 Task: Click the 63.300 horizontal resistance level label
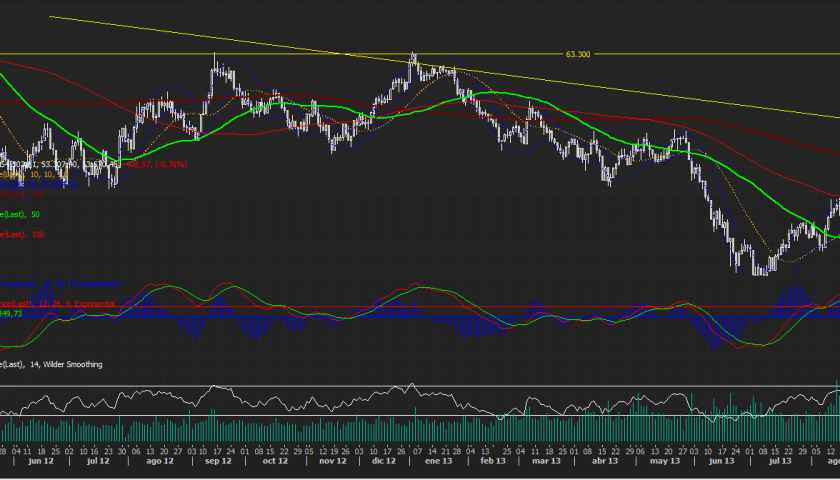pyautogui.click(x=578, y=54)
